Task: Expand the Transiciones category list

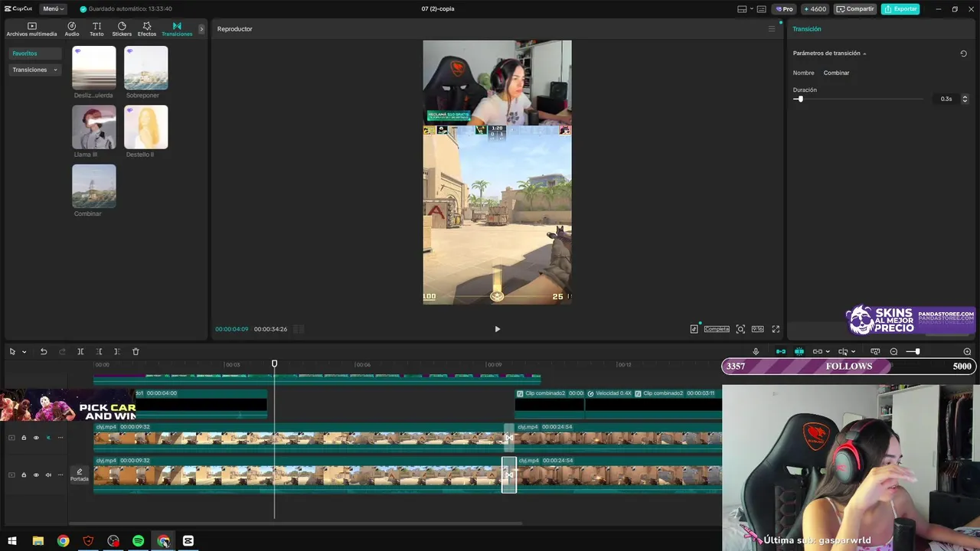Action: [34, 70]
